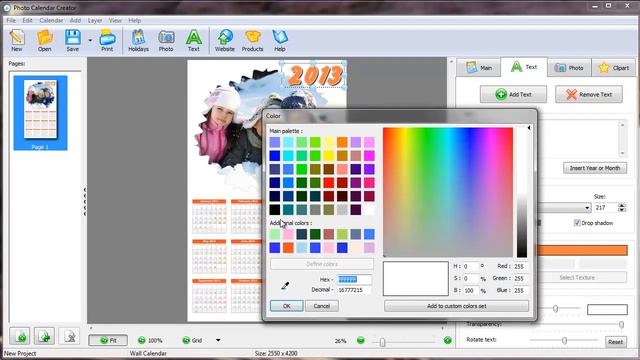Select the 2013 text on the calendar
Image resolution: width=640 pixels, height=360 pixels.
coord(315,75)
